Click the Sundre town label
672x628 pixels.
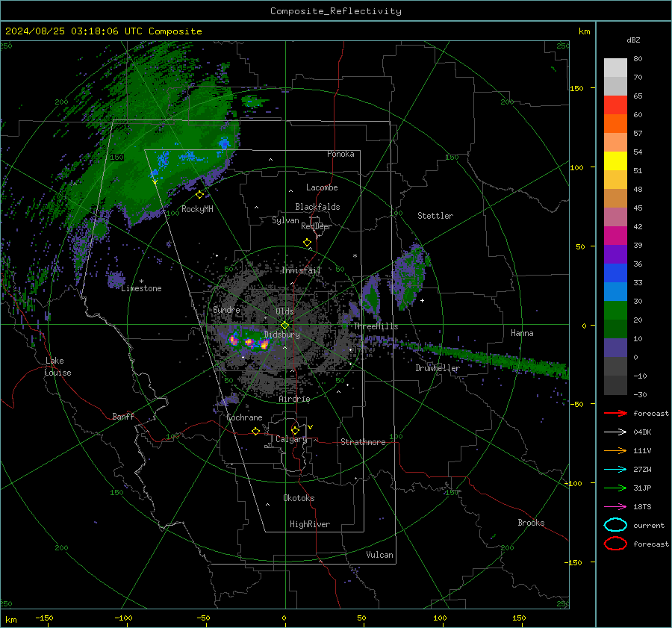coord(226,310)
